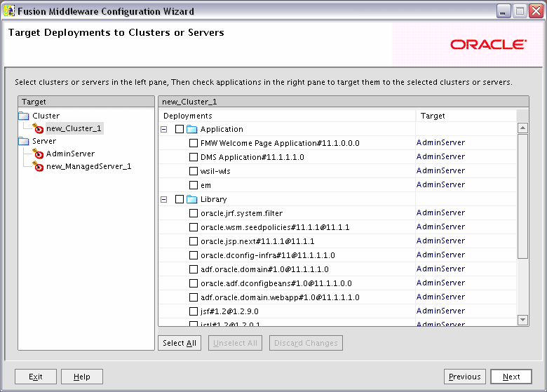Click the deployments scrollbar down arrow
The width and height of the screenshot is (547, 392).
click(x=522, y=320)
